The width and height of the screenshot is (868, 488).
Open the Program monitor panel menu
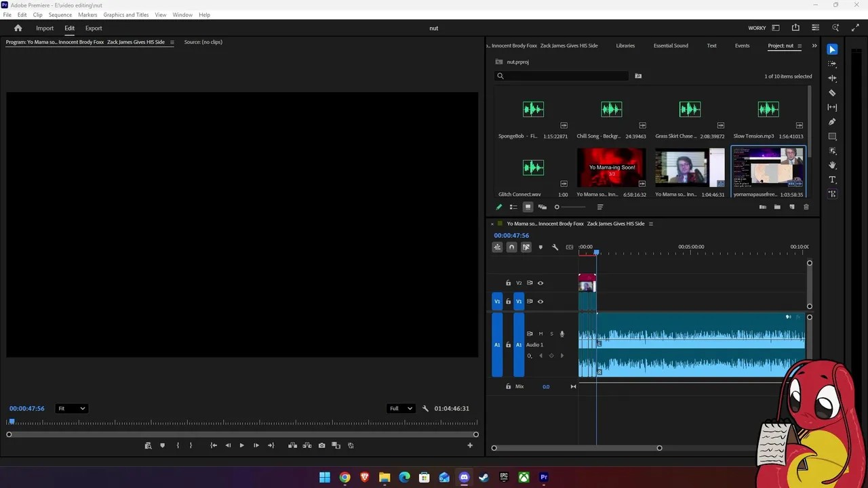[x=172, y=42]
